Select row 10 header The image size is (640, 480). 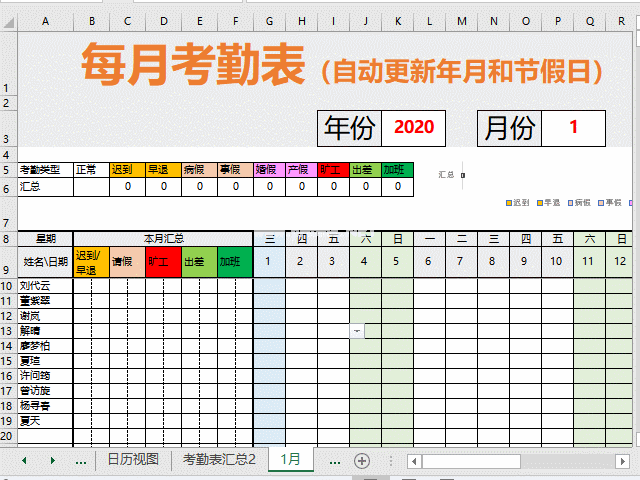point(7,286)
